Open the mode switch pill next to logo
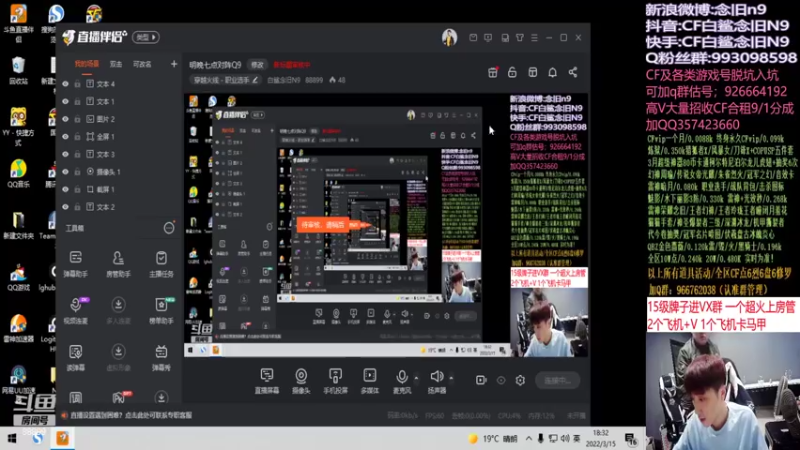Image resolution: width=800 pixels, height=450 pixels. click(x=146, y=37)
